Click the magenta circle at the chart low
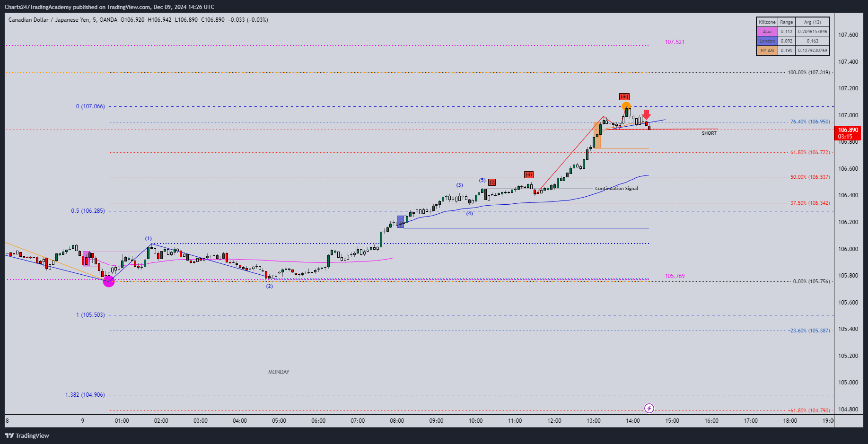 [x=109, y=281]
